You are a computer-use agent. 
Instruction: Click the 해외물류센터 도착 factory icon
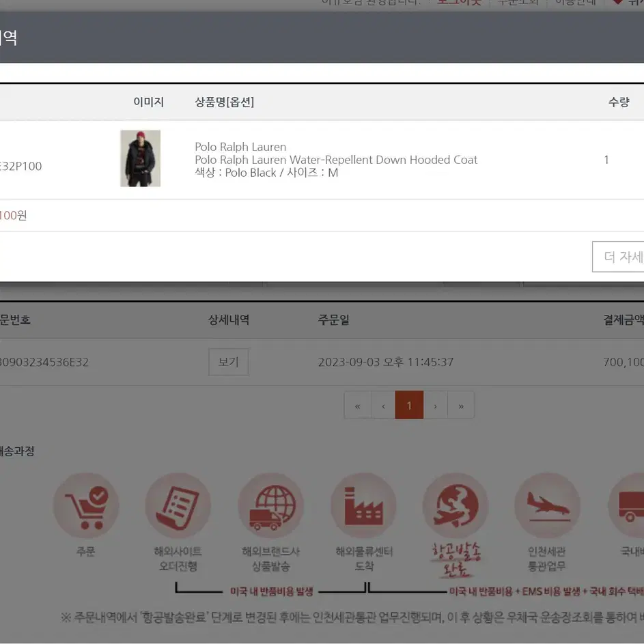click(363, 505)
